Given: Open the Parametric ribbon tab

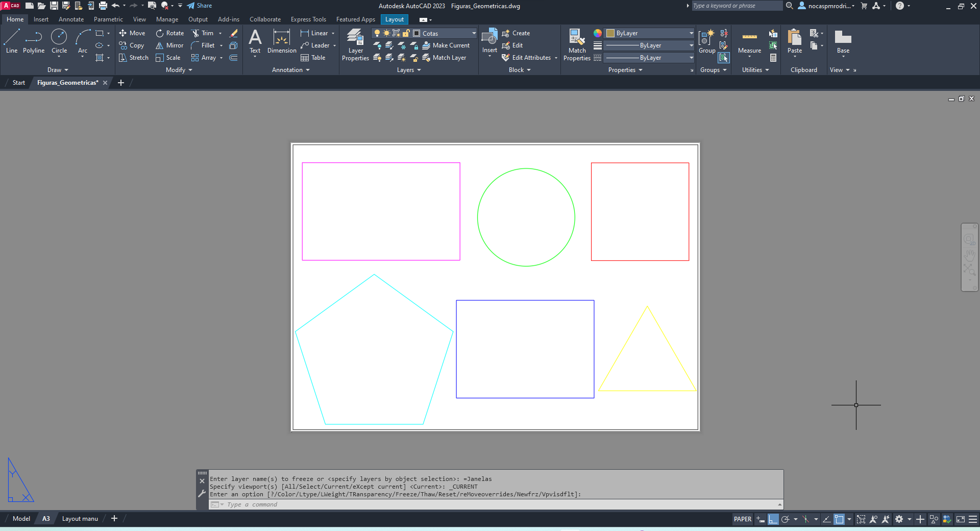Looking at the screenshot, I should coord(108,19).
